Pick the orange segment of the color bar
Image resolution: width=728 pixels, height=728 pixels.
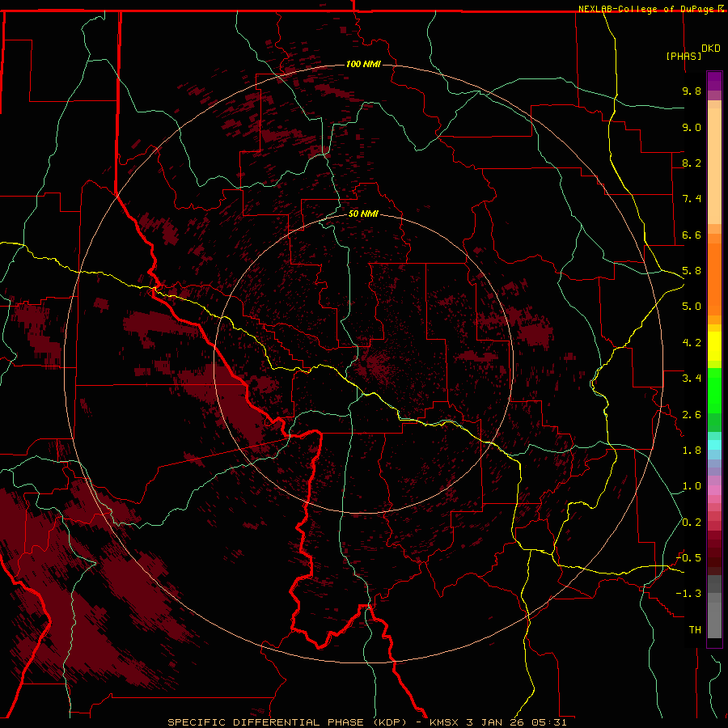point(714,280)
